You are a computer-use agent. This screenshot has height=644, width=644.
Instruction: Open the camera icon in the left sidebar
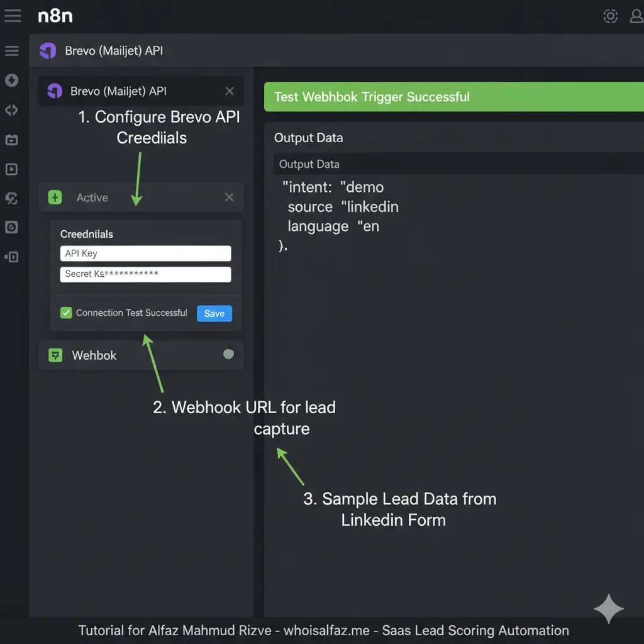click(12, 140)
